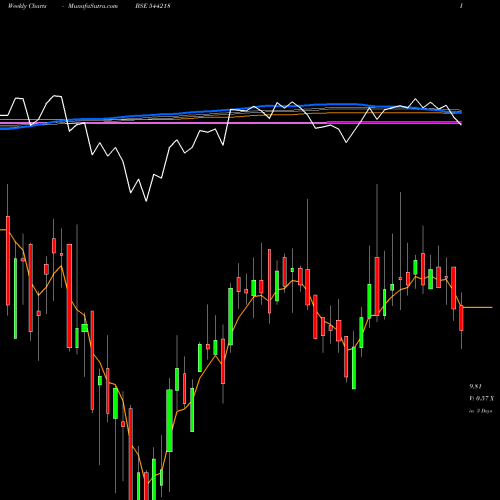The height and width of the screenshot is (500, 500).
Task: Click the 'MunafaSutra.com' label
Action: coord(93,6)
